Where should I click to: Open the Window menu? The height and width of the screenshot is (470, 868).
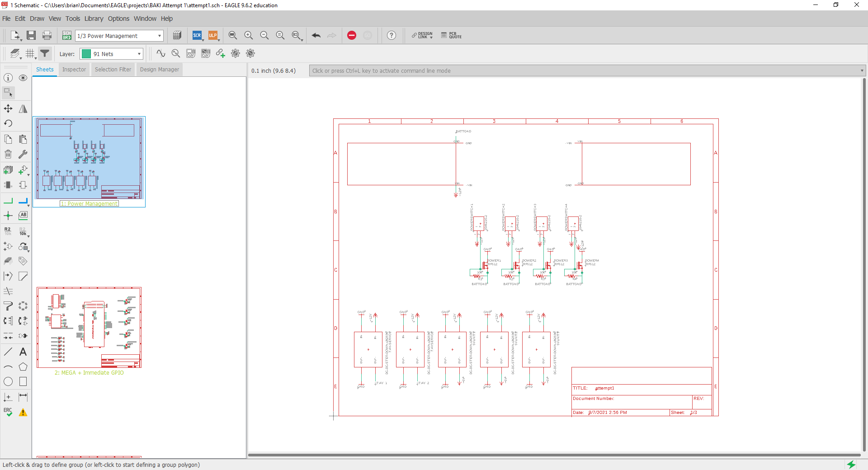145,19
